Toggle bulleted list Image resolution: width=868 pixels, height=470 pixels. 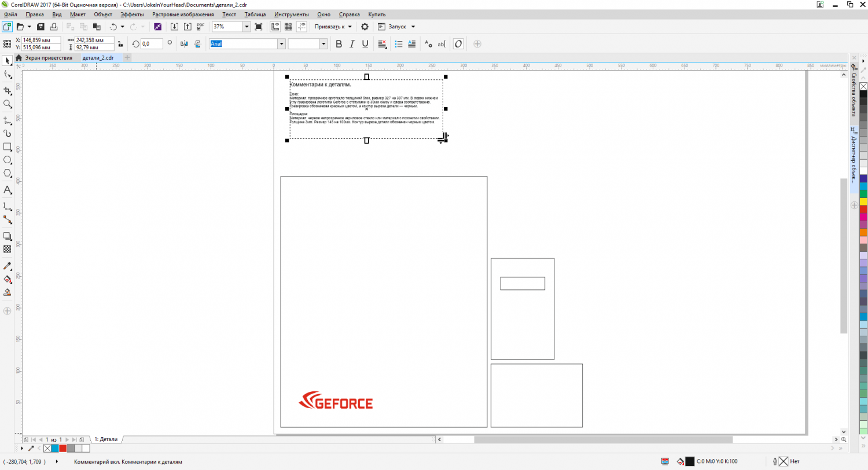tap(399, 43)
